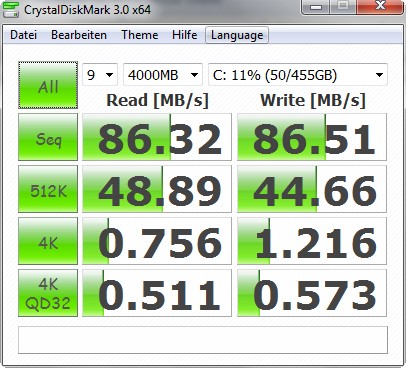406x368 pixels.
Task: Select the 512K write result 44.66
Action: point(312,189)
